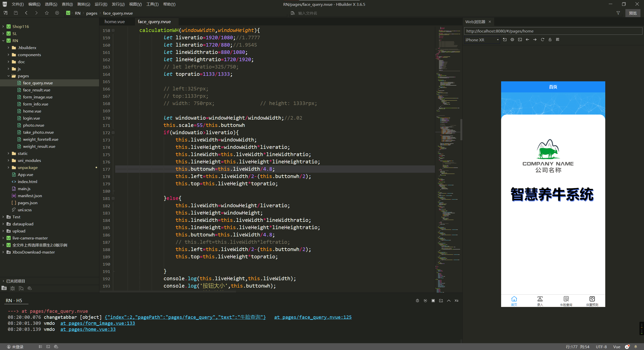Click the 预览 preview button
Image resolution: width=644 pixels, height=350 pixels.
[x=633, y=13]
